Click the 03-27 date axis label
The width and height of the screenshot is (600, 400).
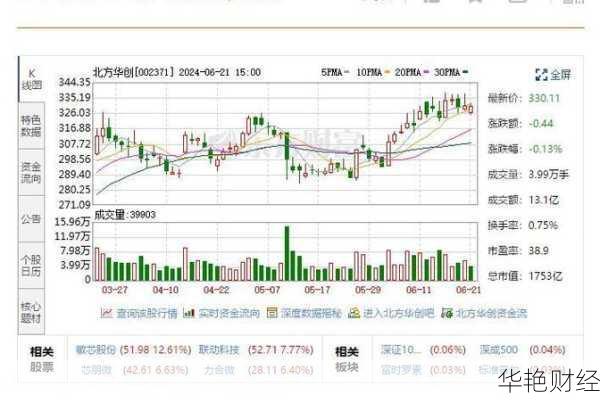(114, 290)
